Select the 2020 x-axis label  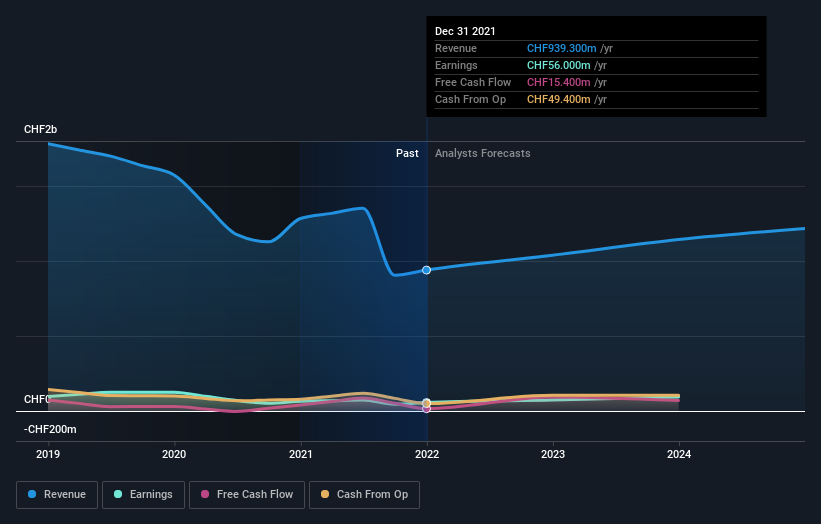coord(174,454)
